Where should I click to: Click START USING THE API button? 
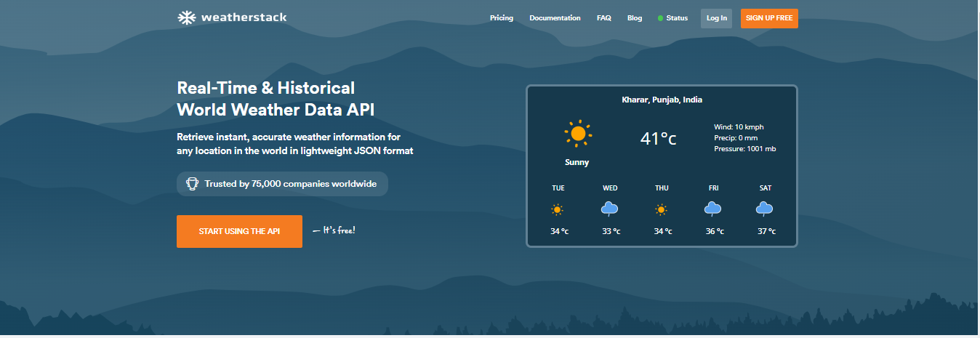239,231
